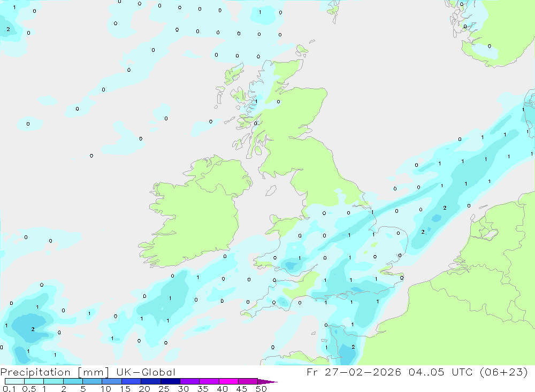Pick the 1–2 mm legend color swatch
This screenshot has height=392, width=535.
pyautogui.click(x=53, y=381)
